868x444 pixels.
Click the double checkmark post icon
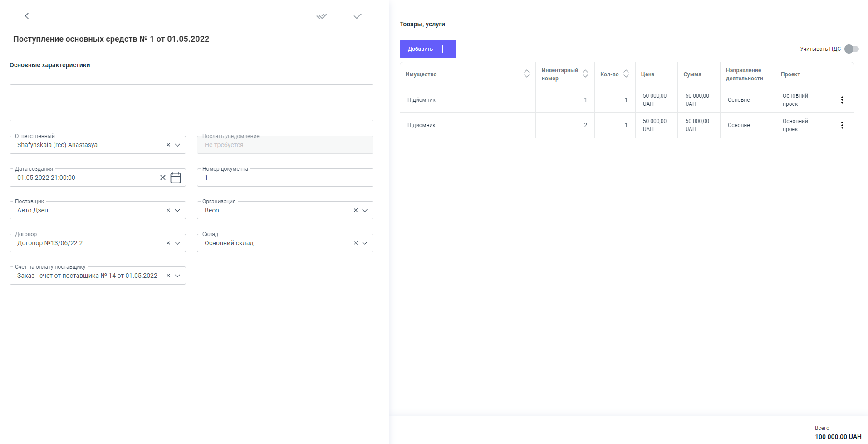322,16
